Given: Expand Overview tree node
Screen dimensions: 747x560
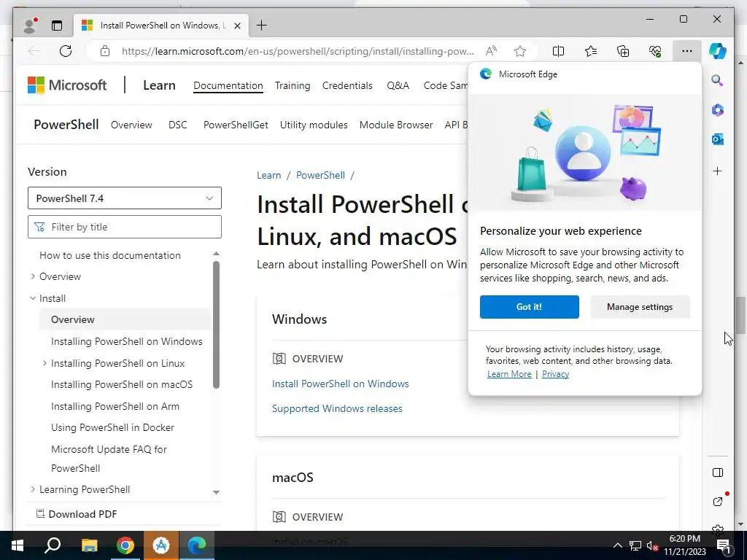Looking at the screenshot, I should [x=33, y=276].
